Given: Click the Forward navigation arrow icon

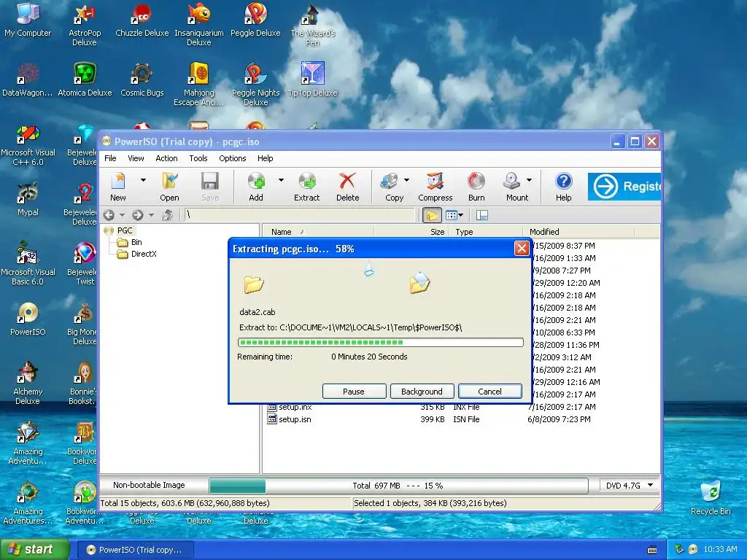Looking at the screenshot, I should click(x=138, y=215).
